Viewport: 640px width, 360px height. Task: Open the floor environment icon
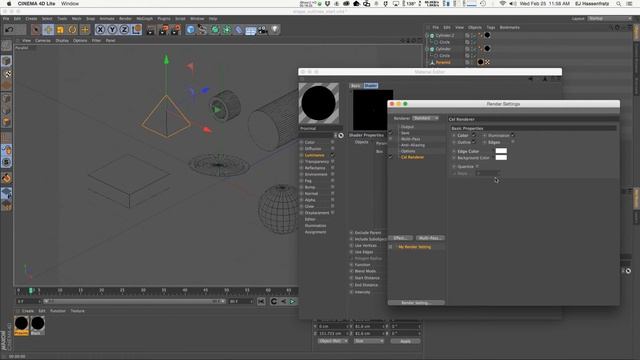coord(251,30)
